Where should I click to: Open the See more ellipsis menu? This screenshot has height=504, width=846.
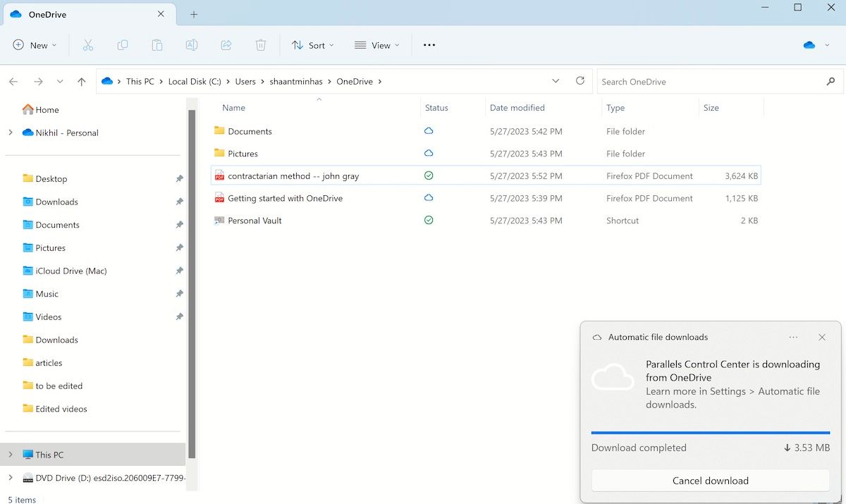tap(429, 44)
